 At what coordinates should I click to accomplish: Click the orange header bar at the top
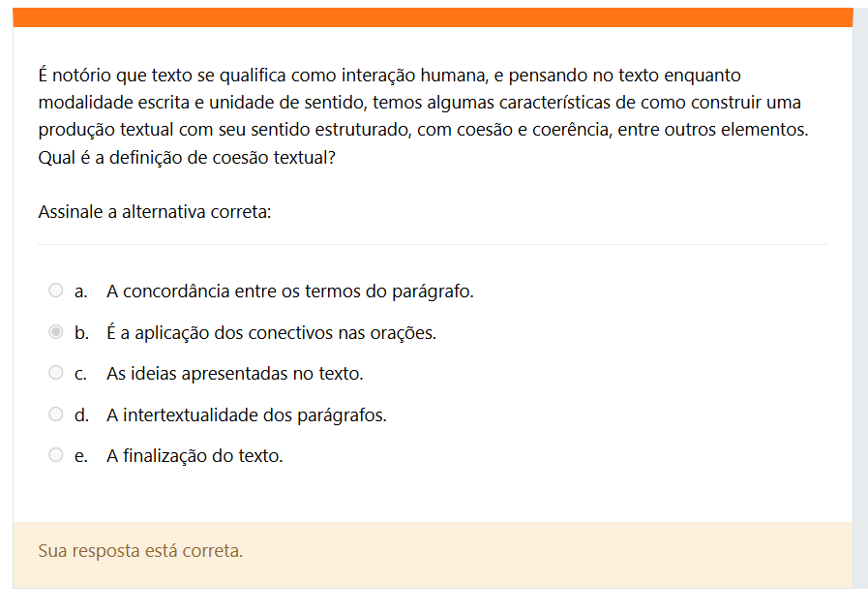coord(433,17)
